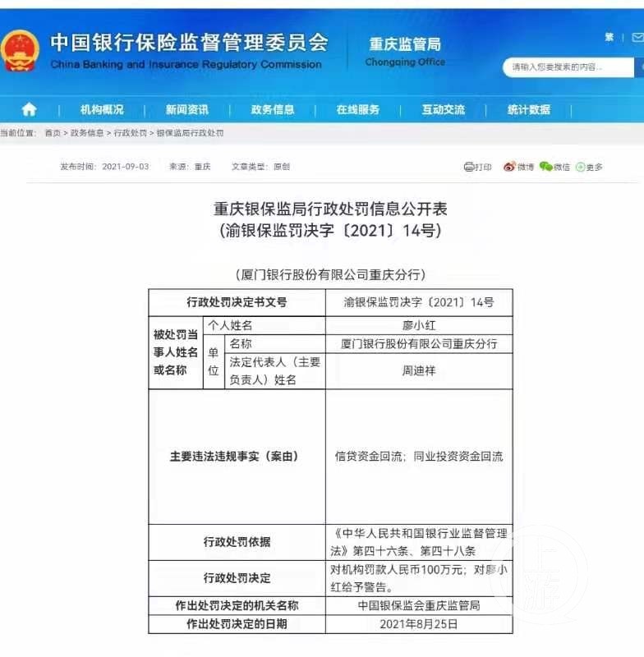
Task: Share via Weibo icon 微博
Action: click(518, 167)
